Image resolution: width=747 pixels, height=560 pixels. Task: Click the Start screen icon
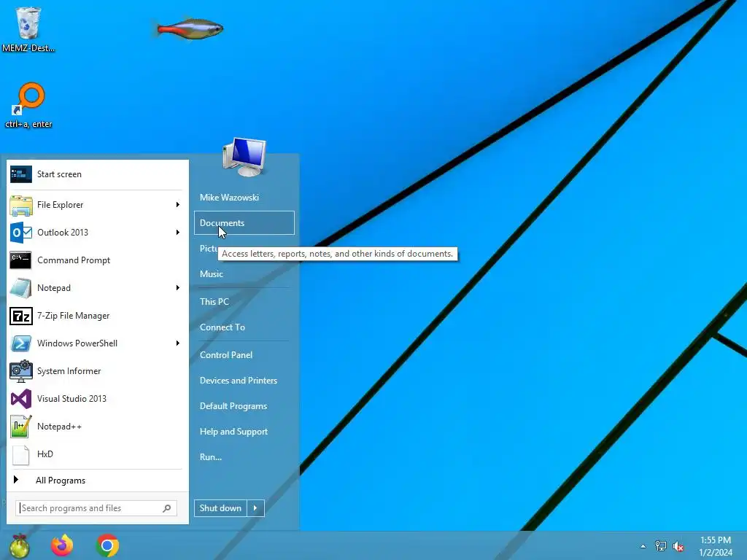pyautogui.click(x=21, y=174)
